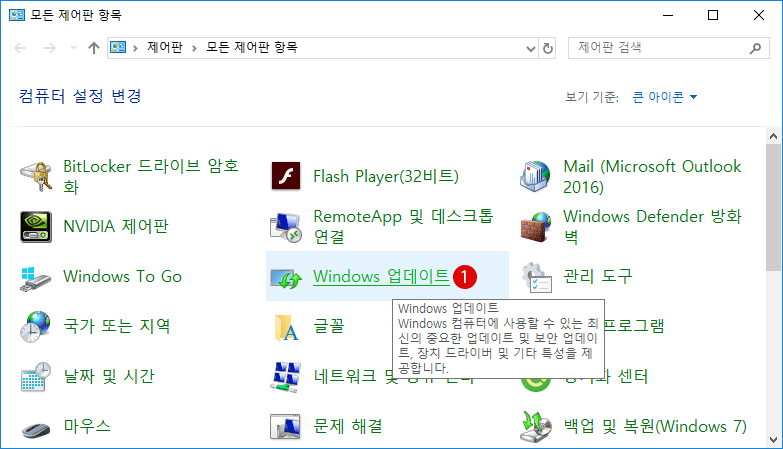Click the vertical scrollbar thumb
The height and width of the screenshot is (449, 783).
point(774,208)
